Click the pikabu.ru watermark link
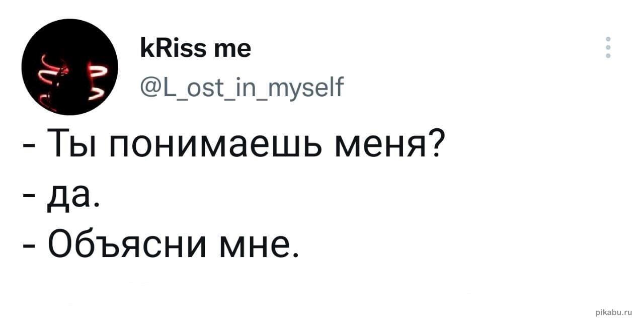This screenshot has height=328, width=644. coord(613,312)
